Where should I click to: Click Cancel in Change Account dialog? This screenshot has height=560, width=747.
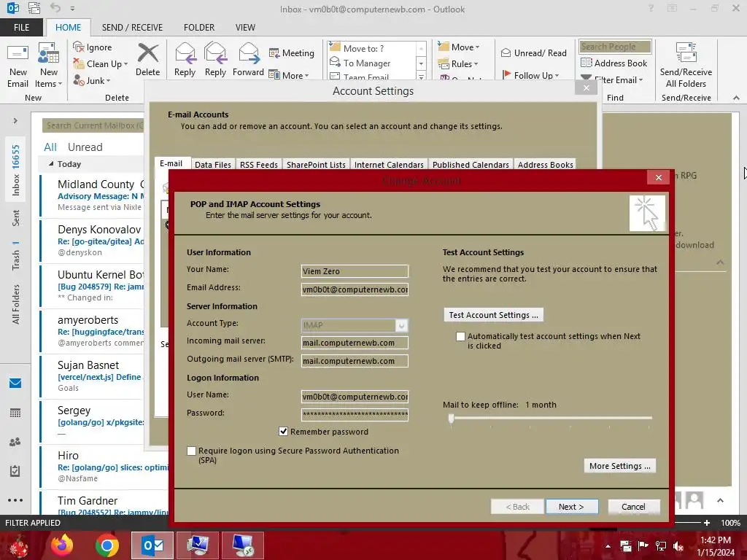click(634, 507)
